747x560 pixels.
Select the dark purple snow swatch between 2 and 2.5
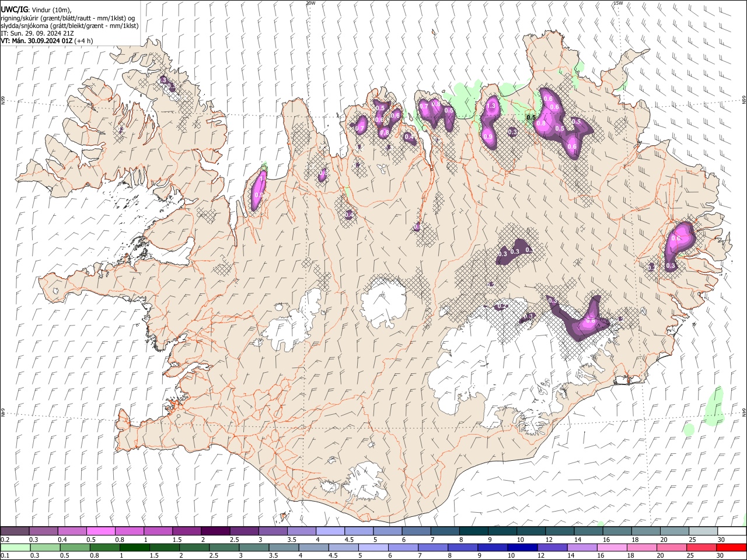(215, 531)
